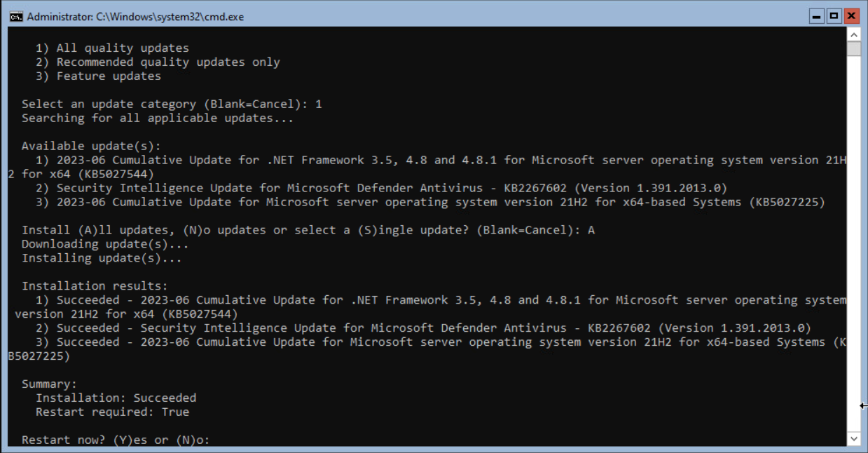Click the Administrator cmd.exe title bar text
Screen dimensions: 868x453
coord(135,16)
